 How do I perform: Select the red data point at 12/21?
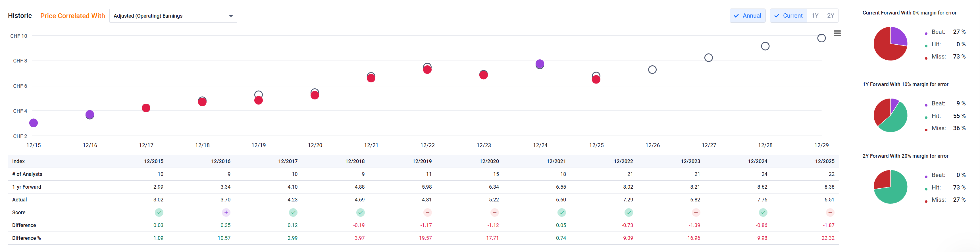pos(371,78)
